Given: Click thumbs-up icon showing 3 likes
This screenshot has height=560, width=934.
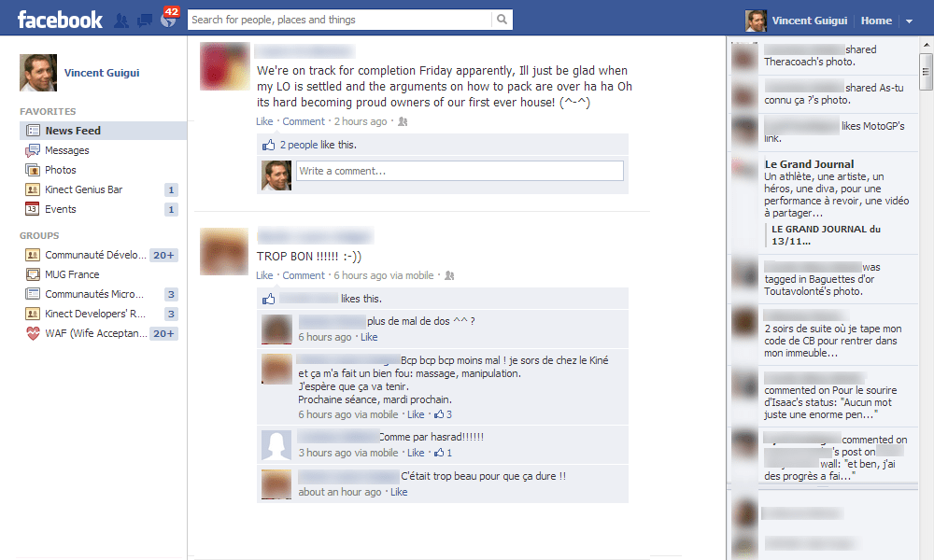Looking at the screenshot, I should pyautogui.click(x=439, y=414).
